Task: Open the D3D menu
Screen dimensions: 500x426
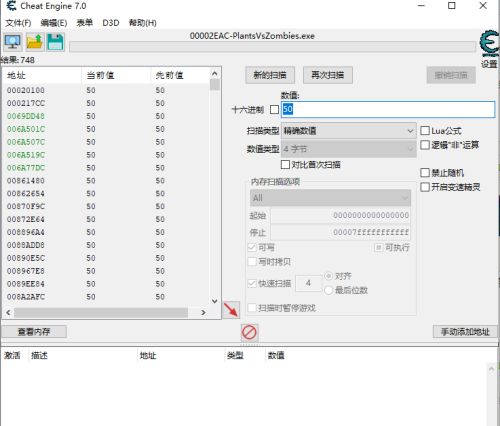Action: pos(111,23)
